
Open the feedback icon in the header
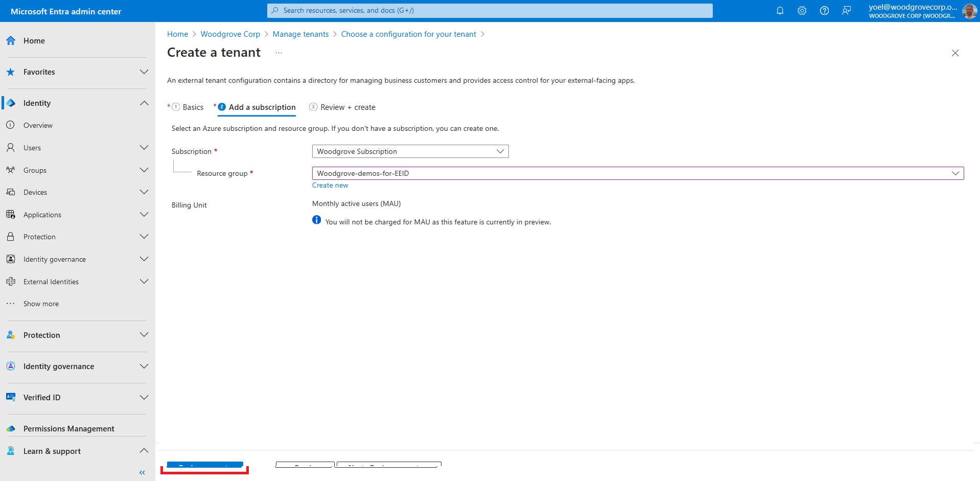(847, 11)
